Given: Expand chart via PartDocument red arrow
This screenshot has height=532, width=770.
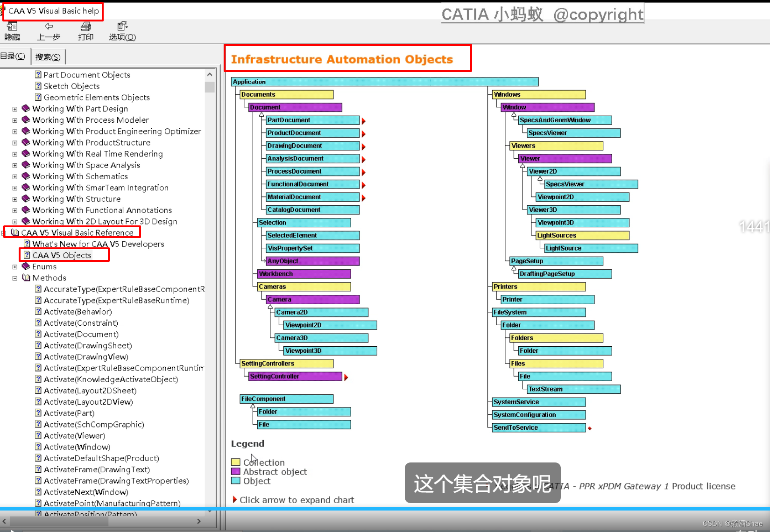Looking at the screenshot, I should [x=363, y=121].
